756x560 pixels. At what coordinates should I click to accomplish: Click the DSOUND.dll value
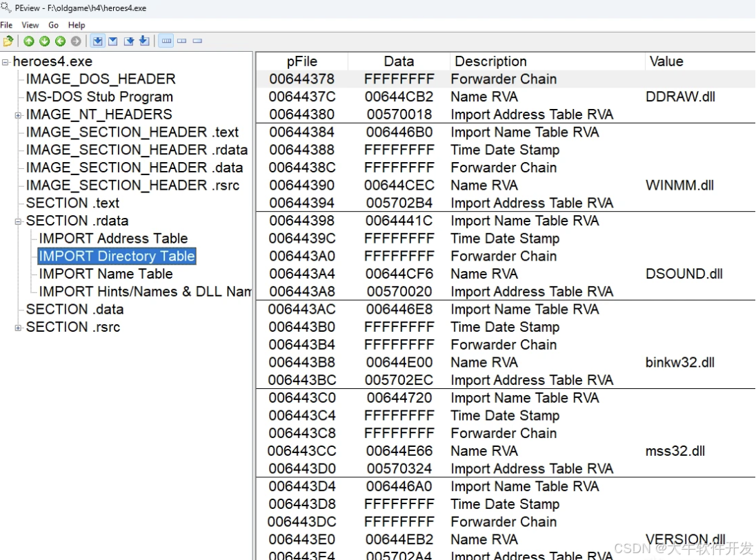point(684,274)
